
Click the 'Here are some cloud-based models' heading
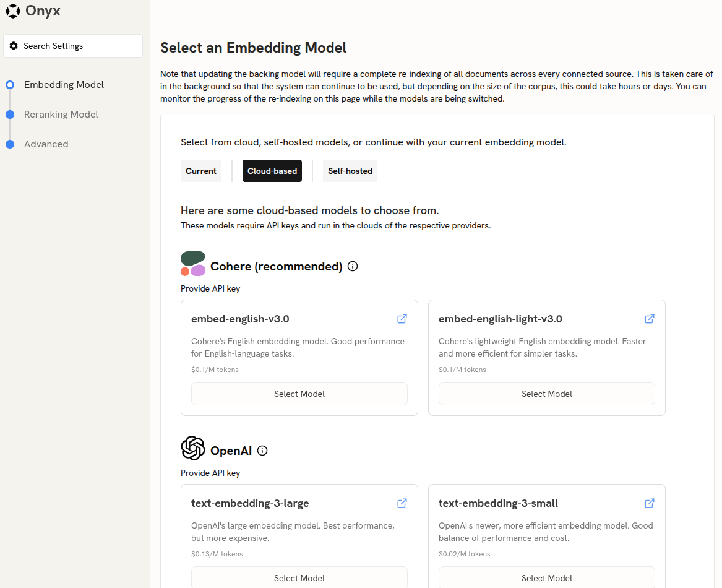click(310, 210)
